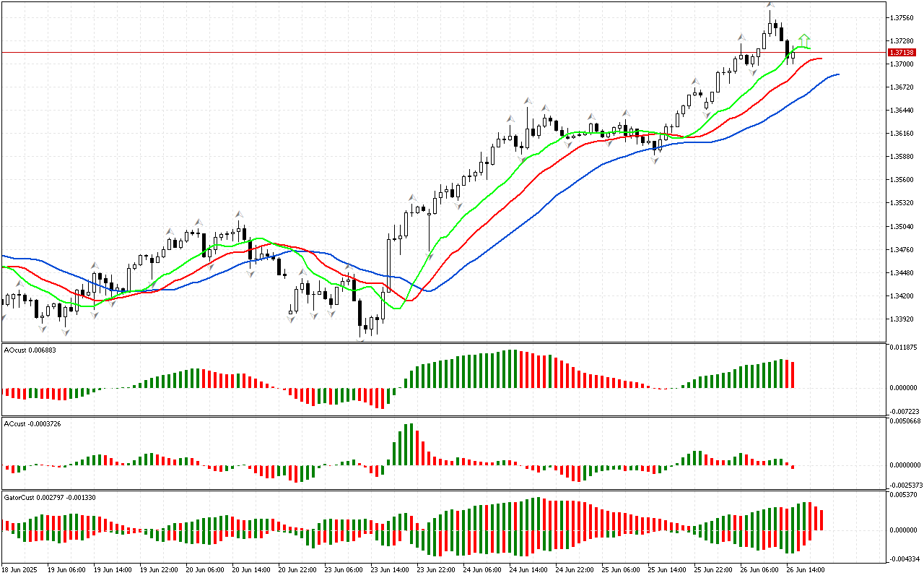Click the tallest green bar in ACcust histogram
The image size is (924, 578).
[409, 444]
